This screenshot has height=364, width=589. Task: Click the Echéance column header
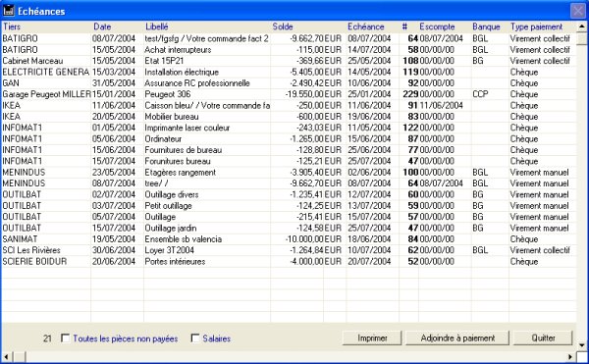pyautogui.click(x=366, y=26)
